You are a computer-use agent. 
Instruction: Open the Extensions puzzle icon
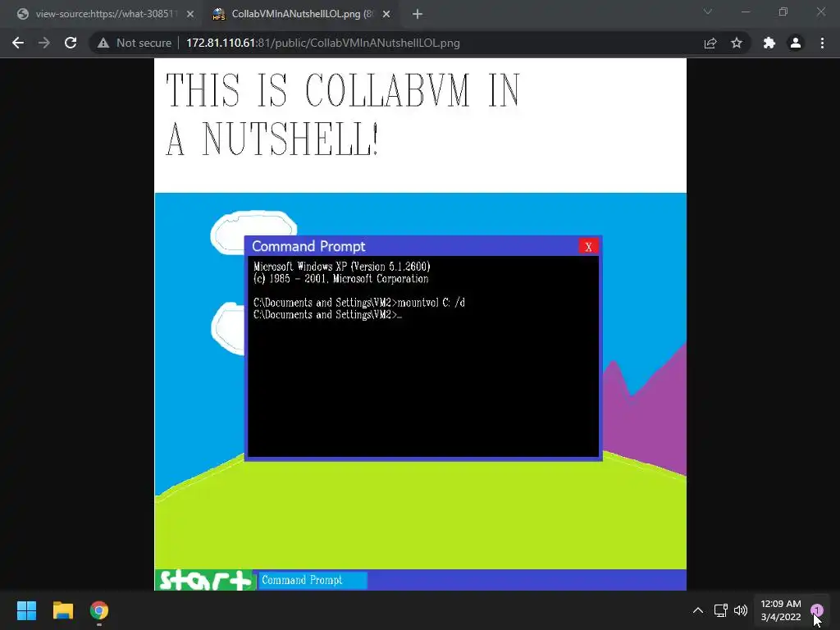point(769,43)
